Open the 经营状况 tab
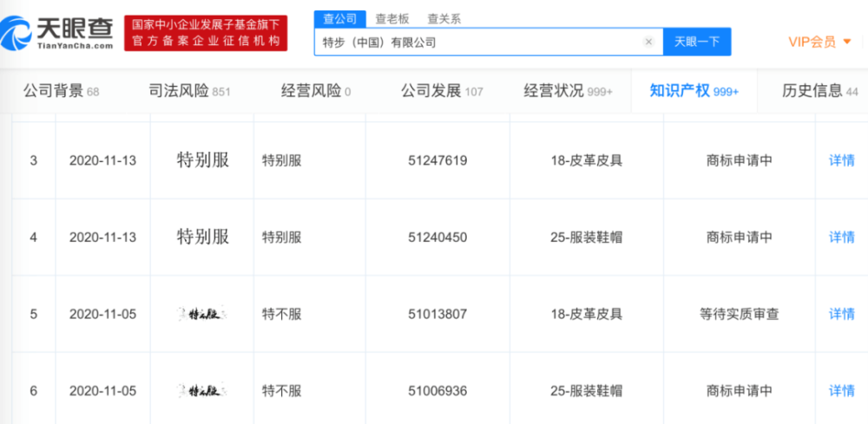The width and height of the screenshot is (868, 424). click(x=568, y=91)
